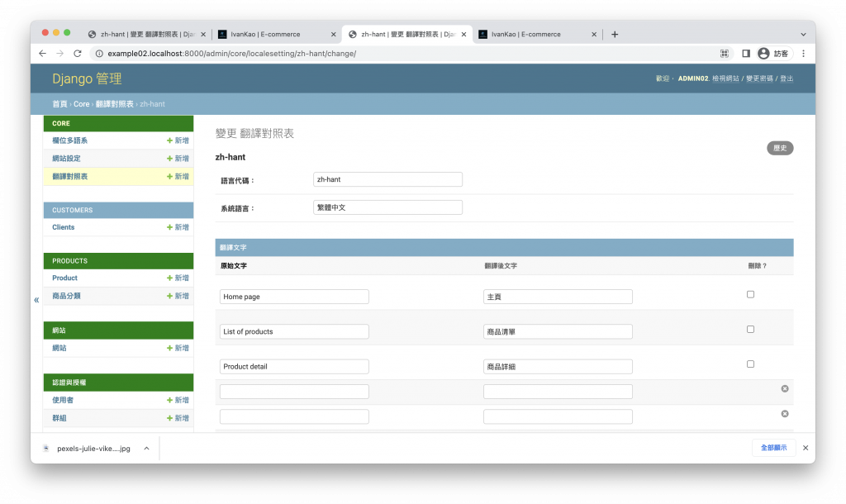Check delete box for List of products row

pyautogui.click(x=750, y=329)
